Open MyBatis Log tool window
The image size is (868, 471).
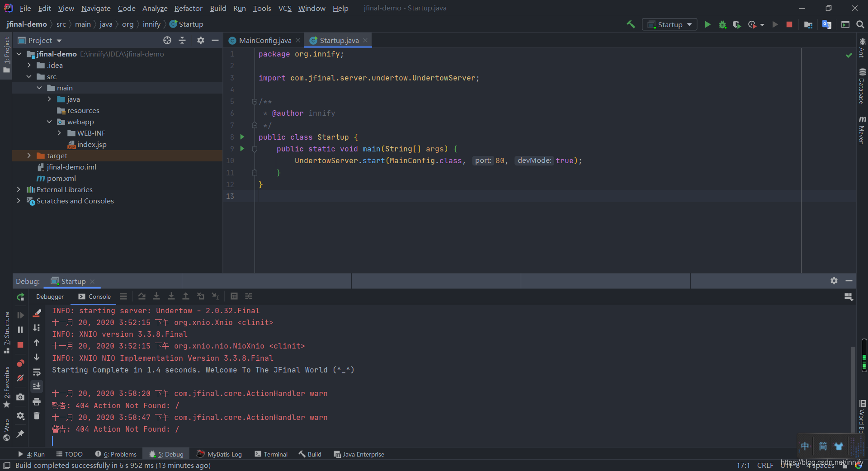click(x=220, y=454)
